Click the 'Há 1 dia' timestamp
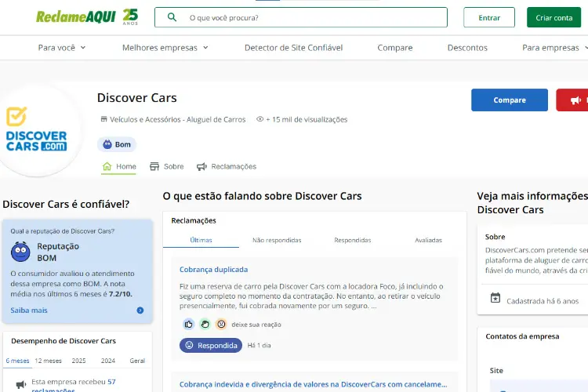Image resolution: width=588 pixels, height=392 pixels. coord(260,345)
